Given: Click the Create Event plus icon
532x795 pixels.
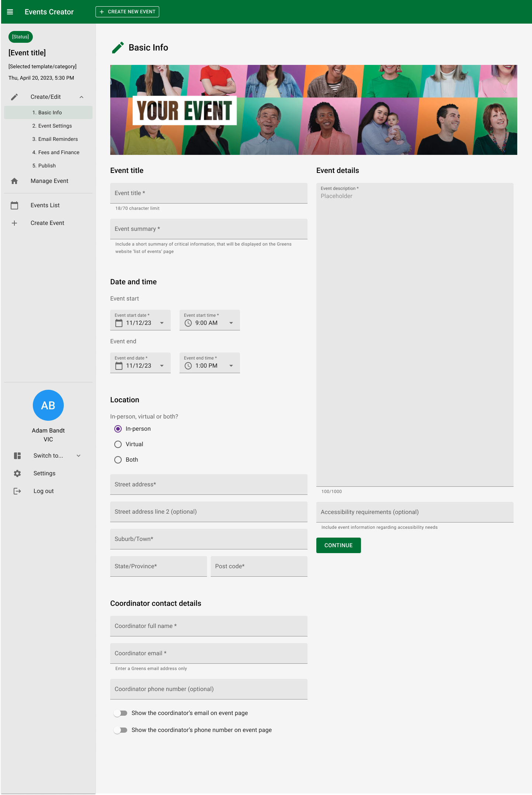Looking at the screenshot, I should pos(14,223).
